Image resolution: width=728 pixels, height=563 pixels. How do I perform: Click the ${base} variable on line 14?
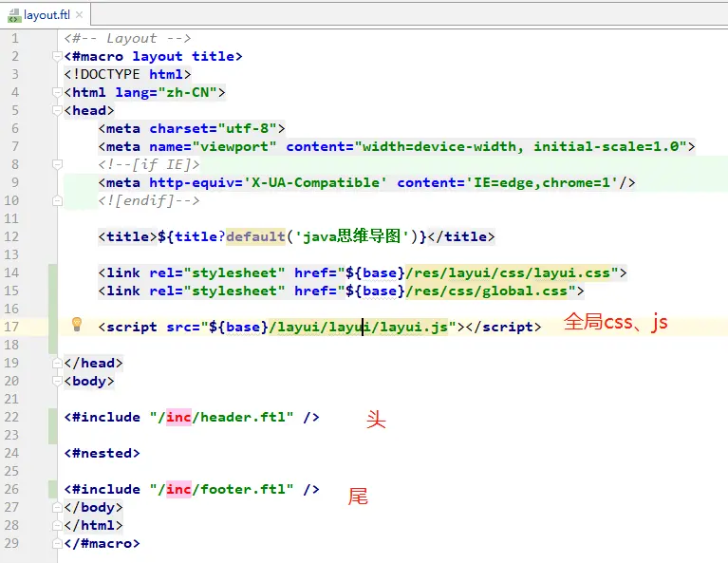(375, 272)
